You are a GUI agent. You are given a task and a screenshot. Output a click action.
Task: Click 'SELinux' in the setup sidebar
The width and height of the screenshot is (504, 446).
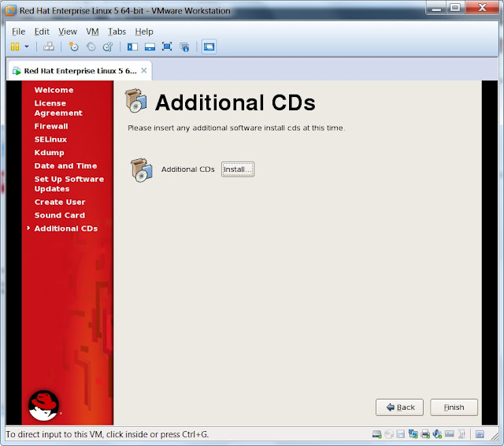click(50, 139)
